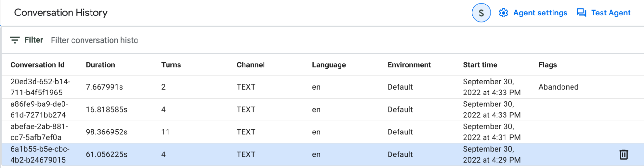The width and height of the screenshot is (644, 168).
Task: Open Agent settings link
Action: pos(540,13)
